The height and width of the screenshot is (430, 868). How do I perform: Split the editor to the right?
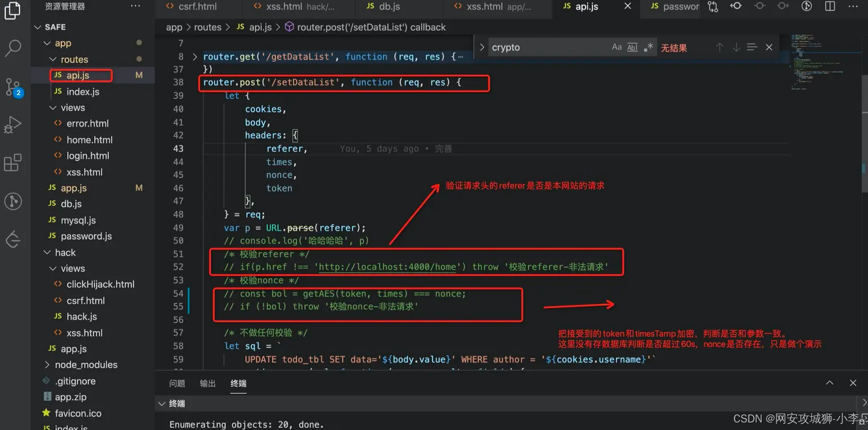point(830,6)
